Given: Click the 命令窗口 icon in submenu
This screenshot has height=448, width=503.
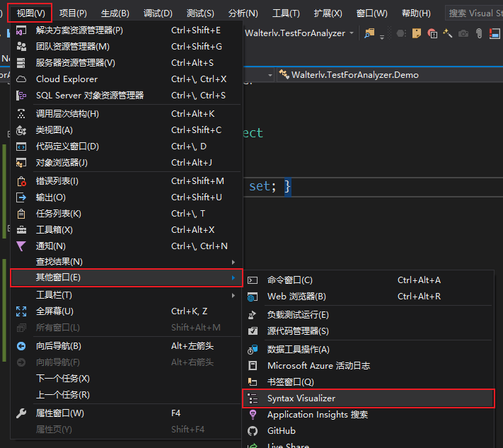Looking at the screenshot, I should 253,280.
